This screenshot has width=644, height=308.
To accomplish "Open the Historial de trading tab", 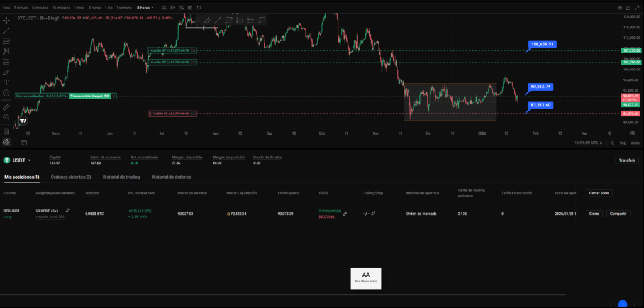I will pos(122,177).
